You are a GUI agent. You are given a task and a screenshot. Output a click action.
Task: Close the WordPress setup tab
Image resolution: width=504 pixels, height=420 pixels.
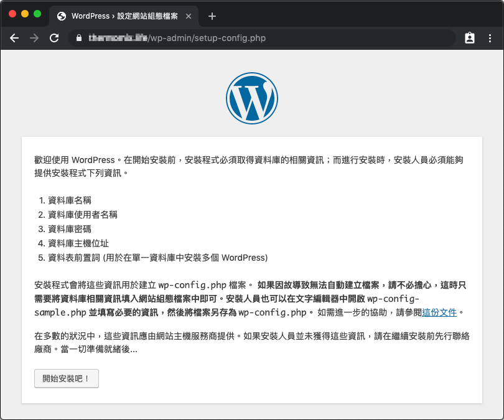[x=189, y=16]
